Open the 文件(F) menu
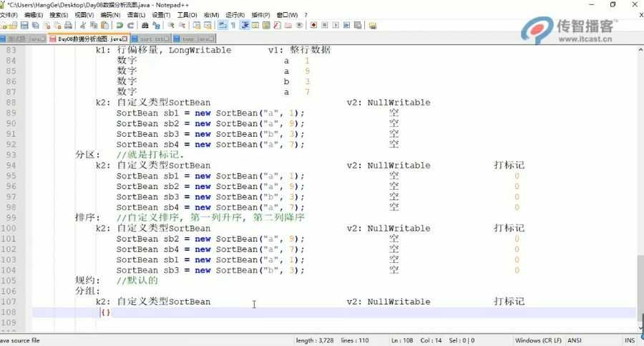The height and width of the screenshot is (346, 644). [x=9, y=15]
